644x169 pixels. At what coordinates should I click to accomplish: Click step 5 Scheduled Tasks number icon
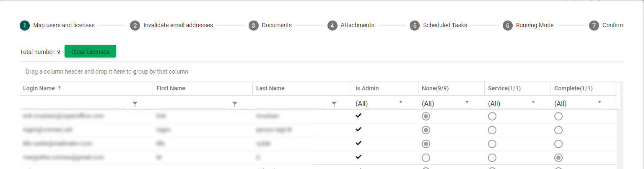tap(415, 26)
